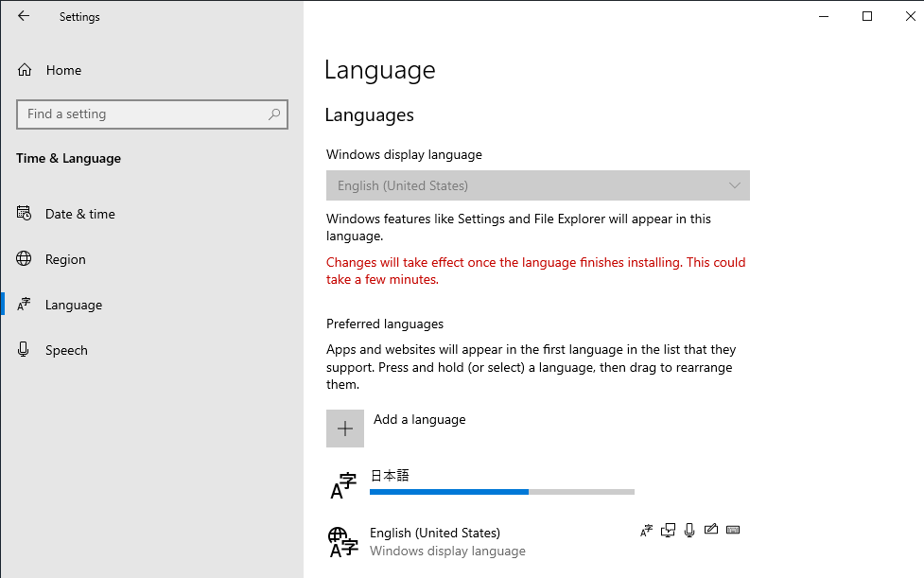Navigate to Speech settings
This screenshot has width=924, height=578.
tap(66, 350)
